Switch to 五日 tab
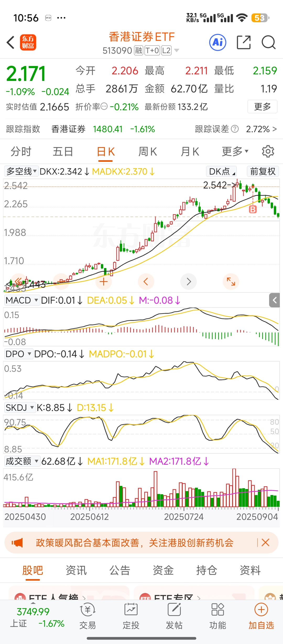This screenshot has width=283, height=644. pos(63,151)
